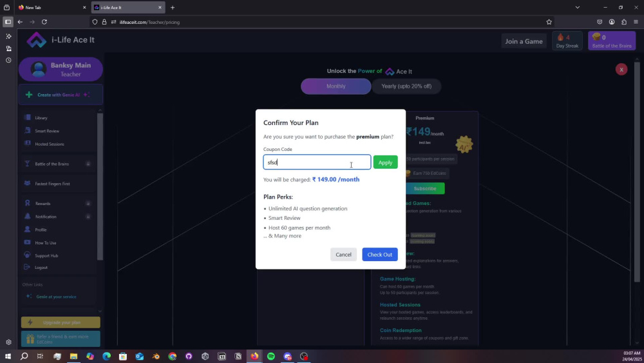Viewport: 644px width, 363px height.
Task: Reload the page
Action: [x=44, y=22]
